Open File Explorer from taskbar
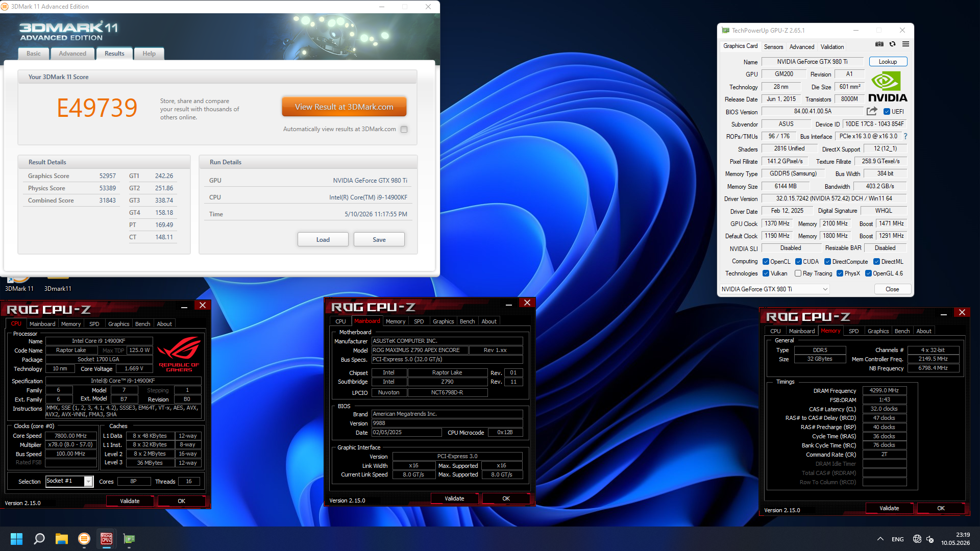Screen dimensions: 980x551 [x=62, y=539]
